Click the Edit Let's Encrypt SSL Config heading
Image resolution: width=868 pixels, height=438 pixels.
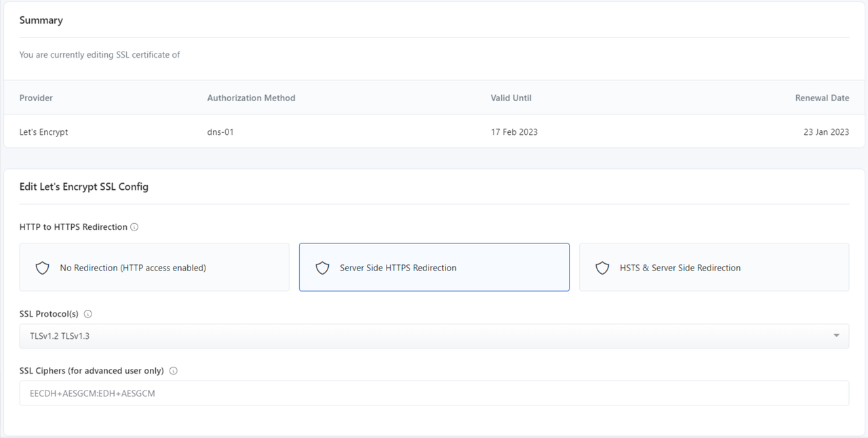coord(84,186)
